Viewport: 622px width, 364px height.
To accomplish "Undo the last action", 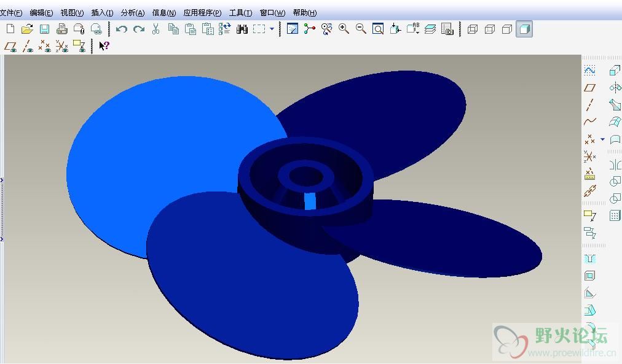I will [121, 29].
